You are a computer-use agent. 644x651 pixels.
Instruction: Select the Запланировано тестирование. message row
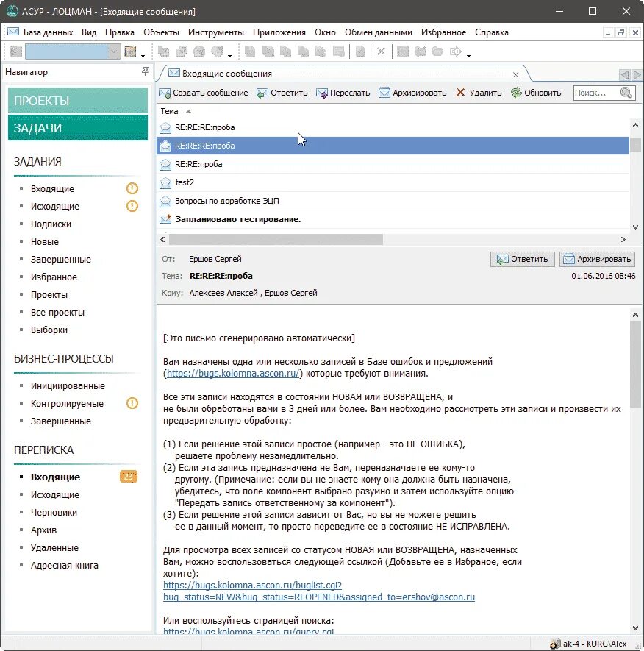[x=393, y=219]
